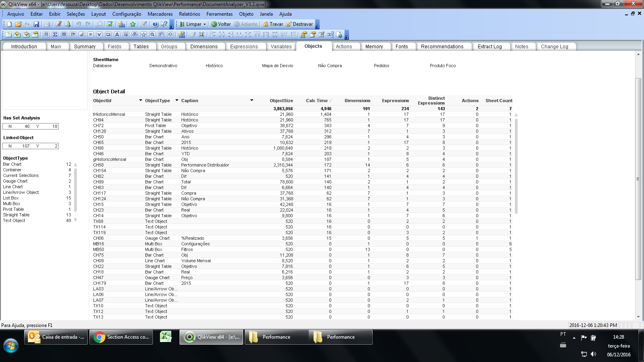This screenshot has height=362, width=644.
Task: Click the Create Bookmark Object star icon
Action: [x=144, y=35]
